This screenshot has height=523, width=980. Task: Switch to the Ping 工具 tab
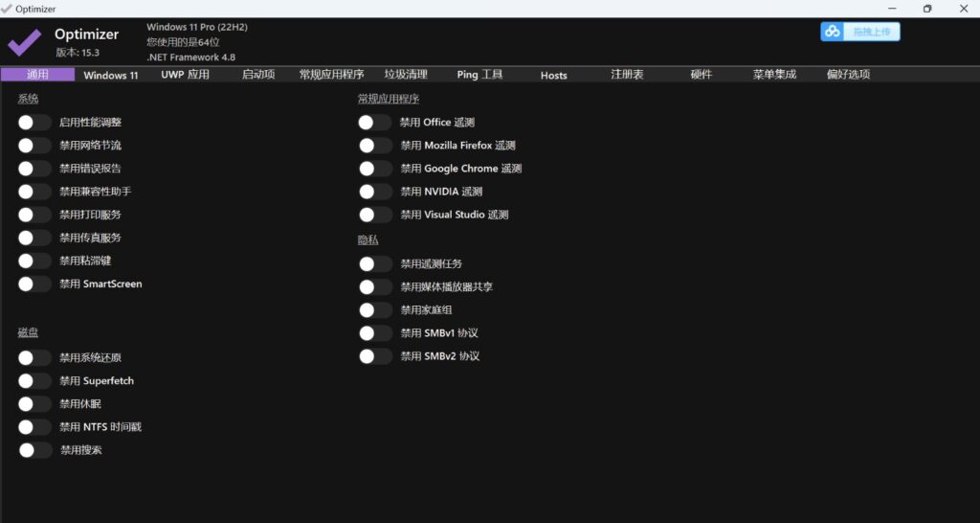[x=480, y=75]
